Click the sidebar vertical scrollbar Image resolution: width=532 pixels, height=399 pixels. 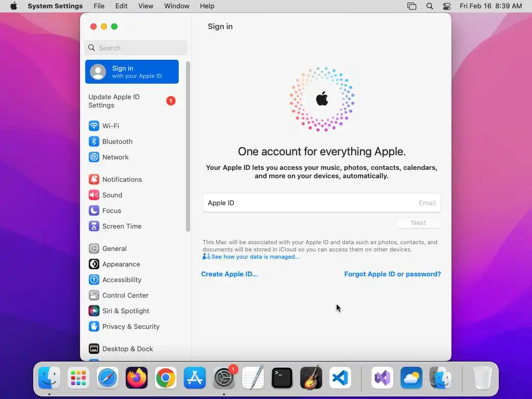coord(188,147)
